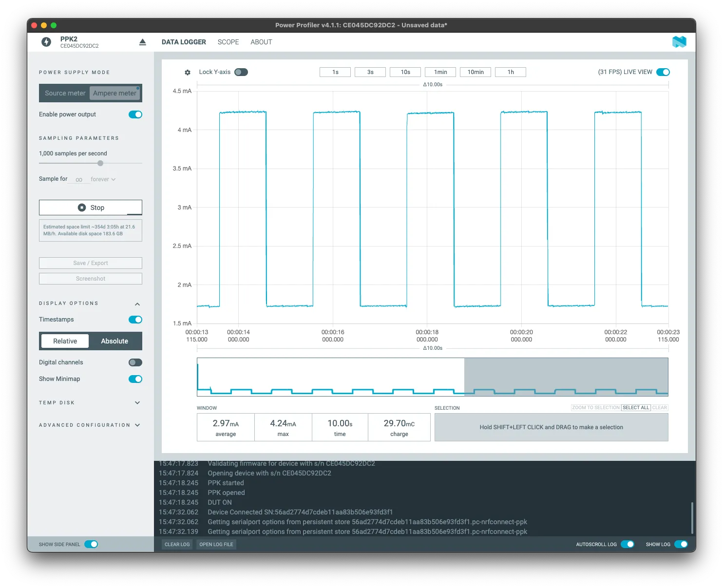Select Absolute timestamp mode
Screen dimensions: 723x588
pos(114,341)
